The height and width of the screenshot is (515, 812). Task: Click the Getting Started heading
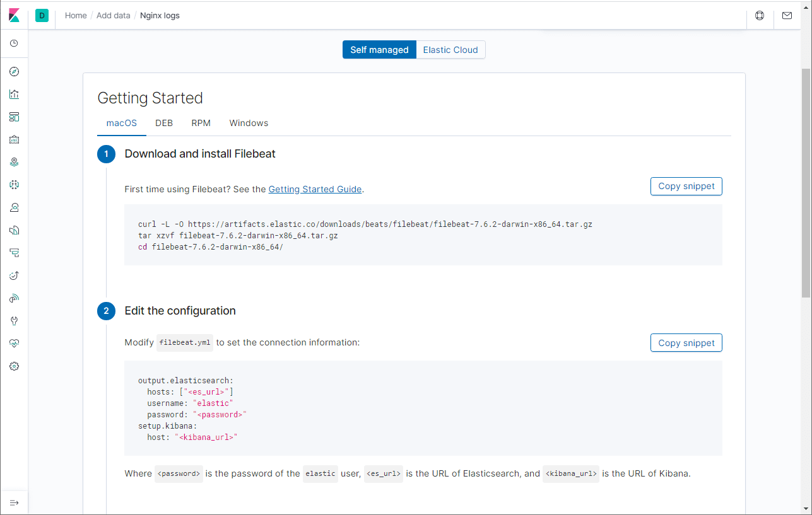150,98
